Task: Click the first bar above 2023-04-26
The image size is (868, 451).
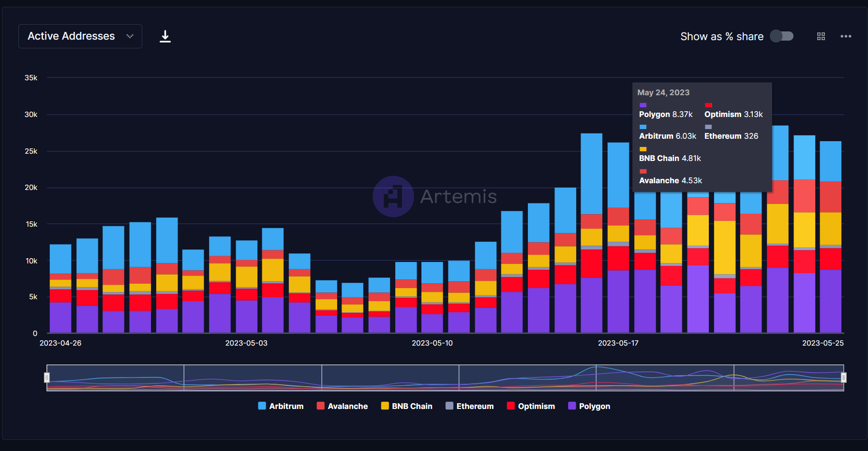Action: 60,289
